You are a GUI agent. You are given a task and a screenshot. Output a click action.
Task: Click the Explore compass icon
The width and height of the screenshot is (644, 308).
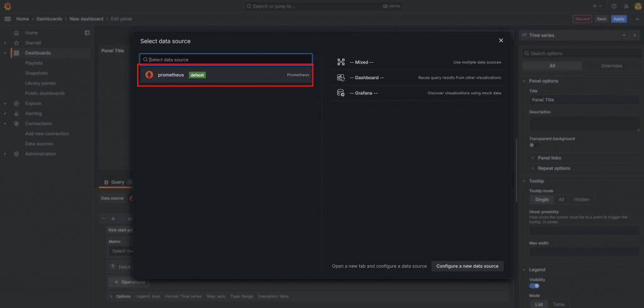click(16, 104)
